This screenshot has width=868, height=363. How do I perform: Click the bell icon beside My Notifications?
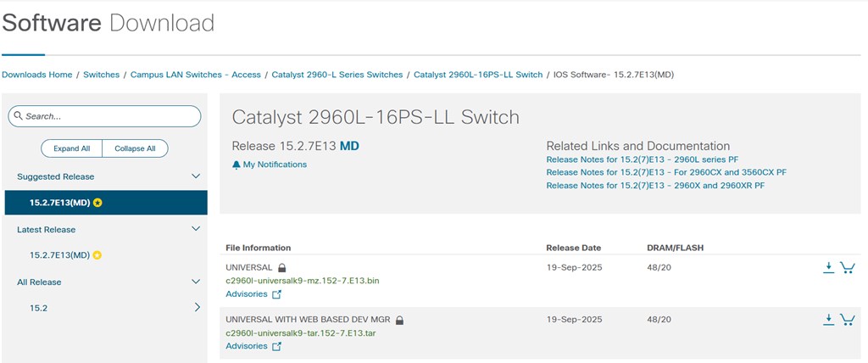pyautogui.click(x=236, y=165)
